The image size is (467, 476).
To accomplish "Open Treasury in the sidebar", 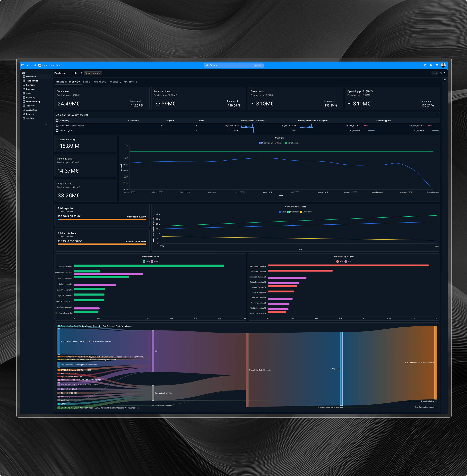I will click(x=30, y=106).
